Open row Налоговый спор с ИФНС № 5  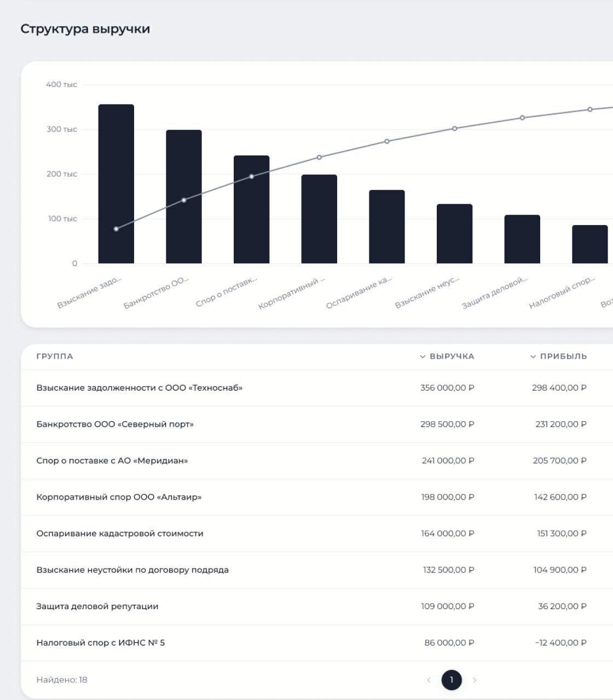(317, 643)
